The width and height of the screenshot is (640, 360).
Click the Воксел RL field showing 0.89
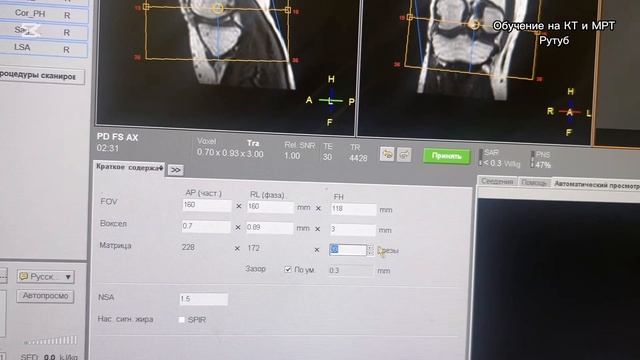tap(269, 228)
